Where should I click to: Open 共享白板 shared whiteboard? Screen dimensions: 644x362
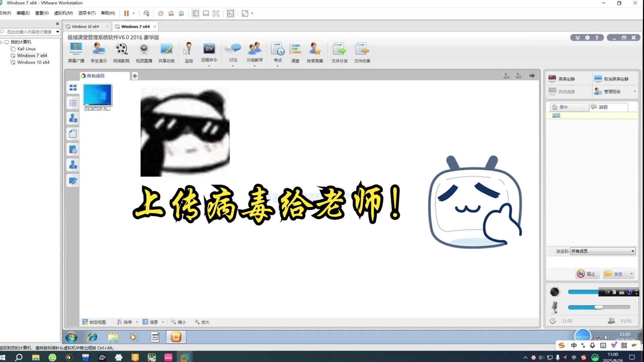pos(167,53)
